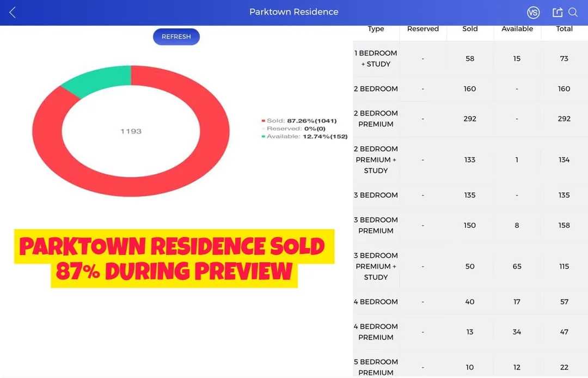Click available value 34
The height and width of the screenshot is (378, 588).
(x=517, y=332)
